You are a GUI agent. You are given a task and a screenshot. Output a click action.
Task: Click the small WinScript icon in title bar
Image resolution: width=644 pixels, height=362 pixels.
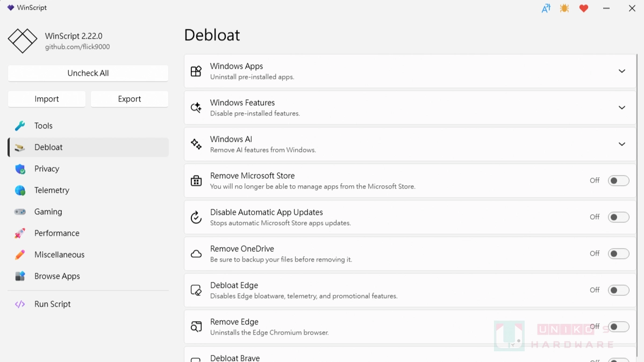click(11, 8)
